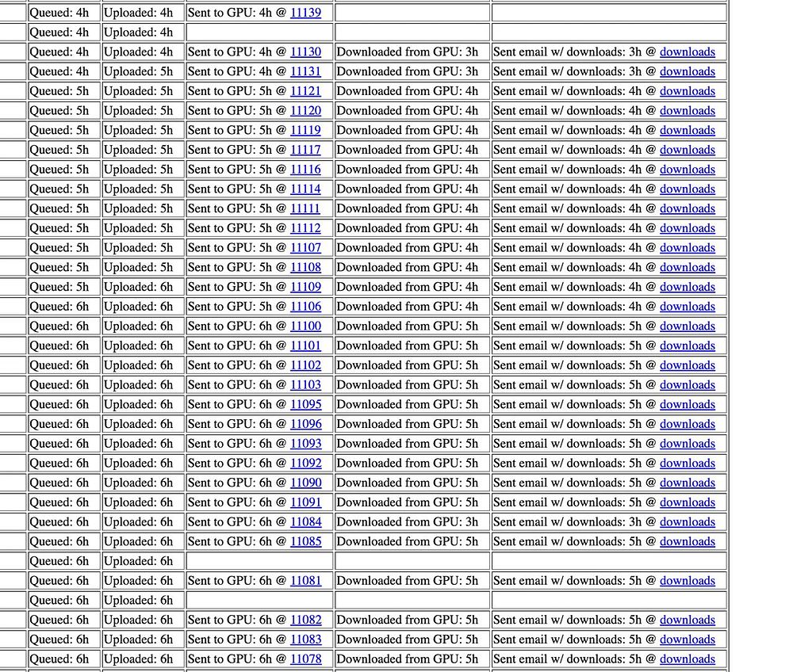The height and width of the screenshot is (672, 793).
Task: Open GPU job 11121 link
Action: pos(305,91)
